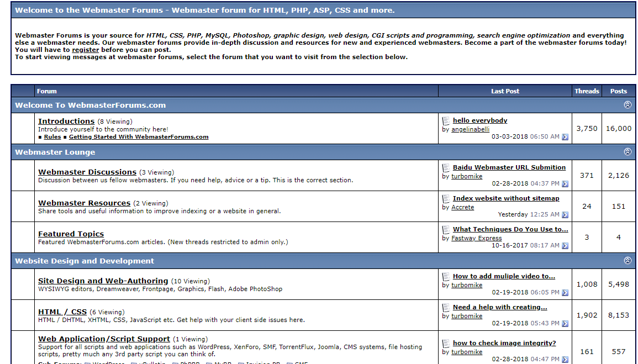Open Getting Started With WebmasterForums.com link
Screen dimensions: 638x364
click(x=139, y=137)
